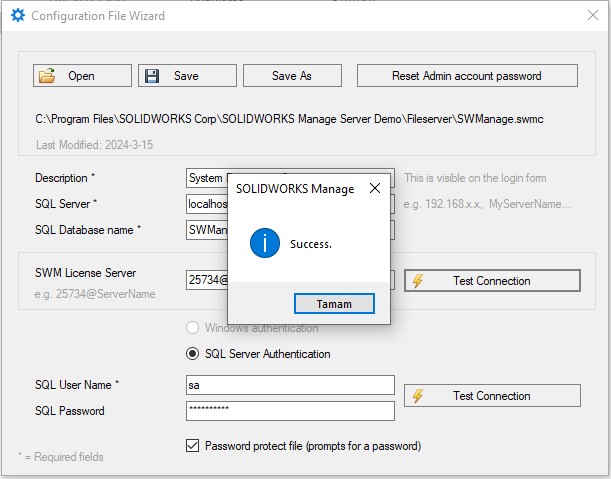Select the SQL Database name field
The height and width of the screenshot is (479, 611).
pos(205,230)
